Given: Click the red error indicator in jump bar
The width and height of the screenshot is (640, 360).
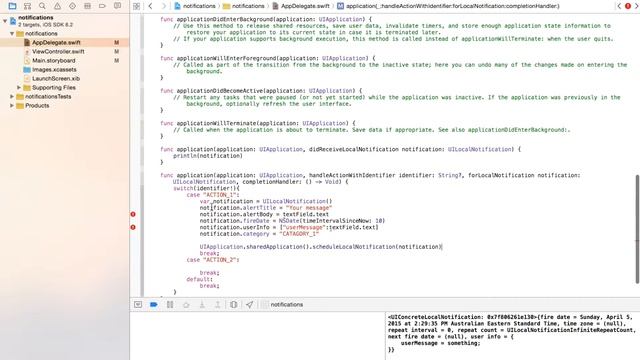Looking at the screenshot, I should pyautogui.click(x=628, y=6).
